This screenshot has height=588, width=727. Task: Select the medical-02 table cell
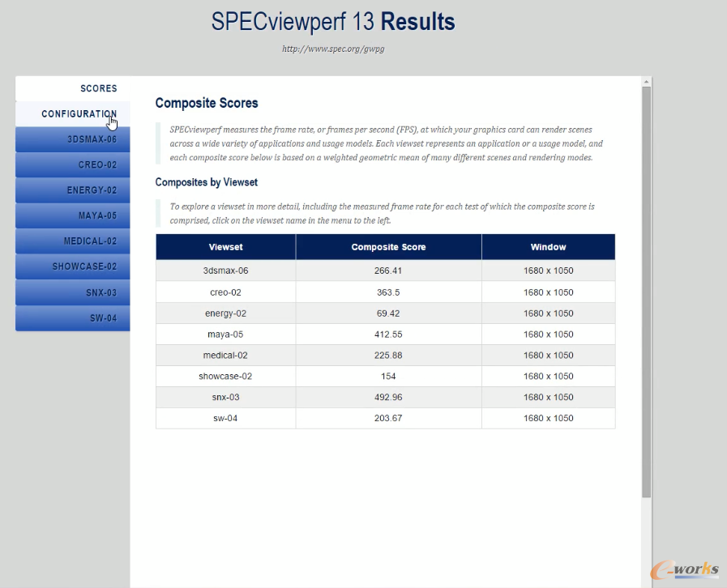click(x=226, y=356)
